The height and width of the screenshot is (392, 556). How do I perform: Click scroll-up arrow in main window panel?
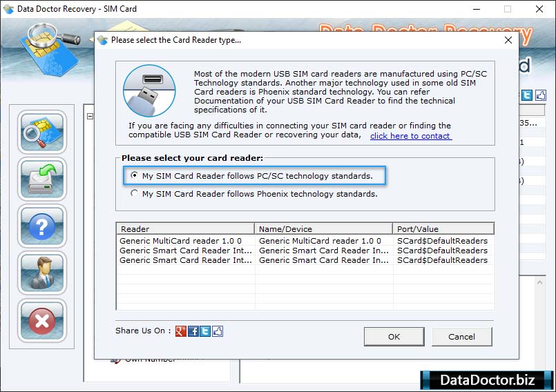(x=539, y=282)
